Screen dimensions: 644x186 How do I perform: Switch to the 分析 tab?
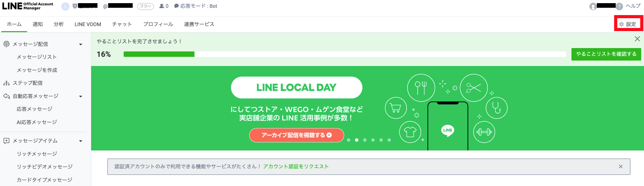click(58, 24)
